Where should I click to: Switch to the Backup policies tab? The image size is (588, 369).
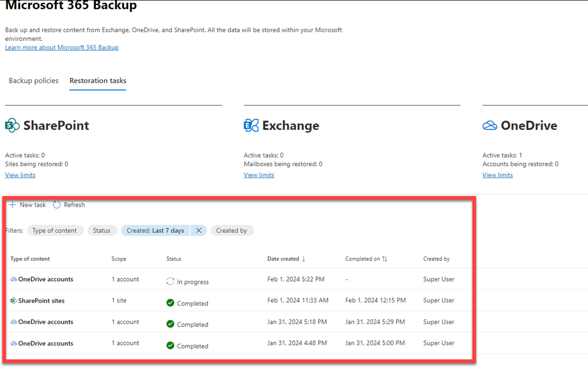click(33, 81)
